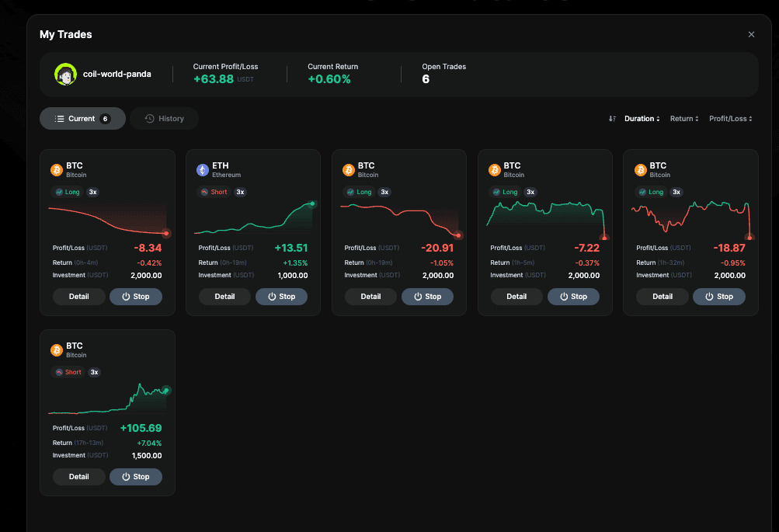Click the +13.51 profit/loss value
Screen dimensions: 779x532
click(x=291, y=248)
